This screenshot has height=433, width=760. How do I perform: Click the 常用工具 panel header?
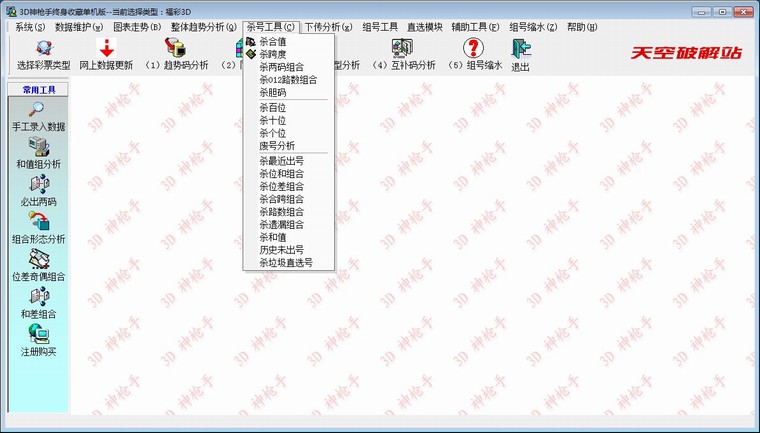click(x=38, y=89)
